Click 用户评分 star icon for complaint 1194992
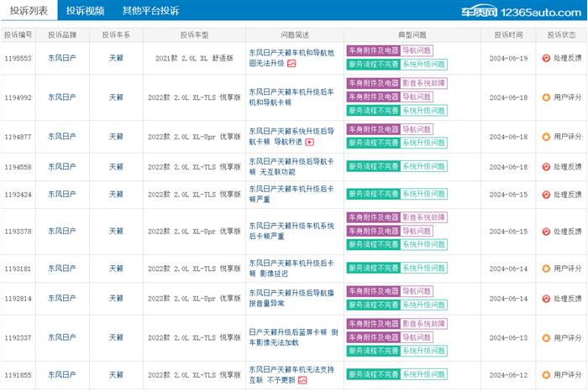This screenshot has width=588, height=391. (546, 98)
